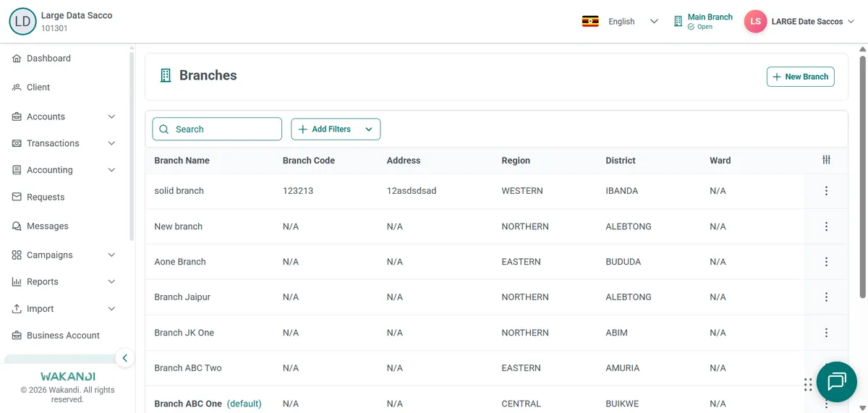
Task: Expand the Campaigns menu chevron
Action: (111, 255)
